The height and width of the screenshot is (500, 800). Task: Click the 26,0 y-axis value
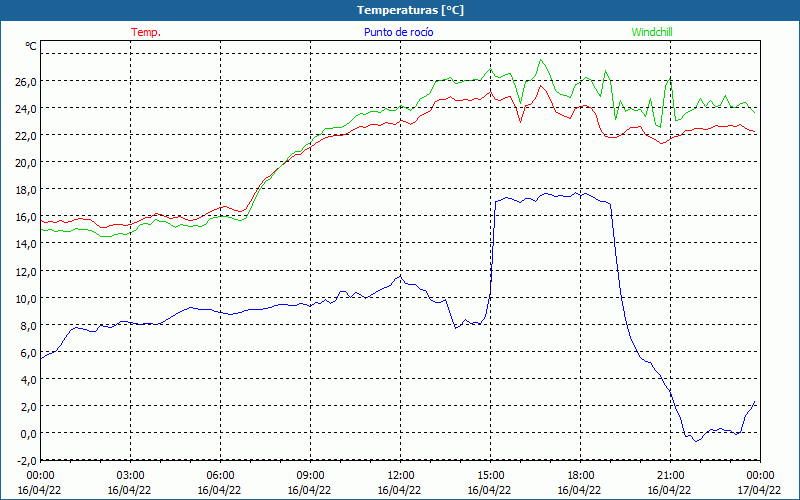tap(27, 82)
